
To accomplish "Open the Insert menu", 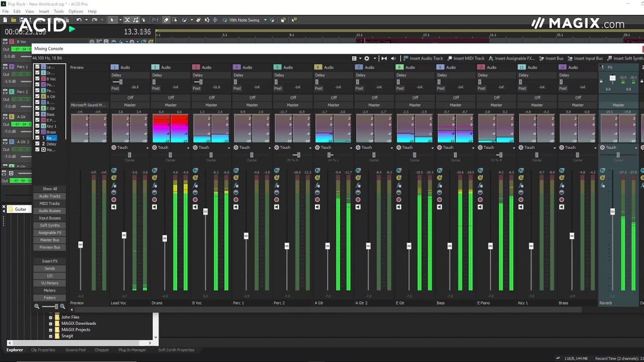I will pyautogui.click(x=44, y=11).
